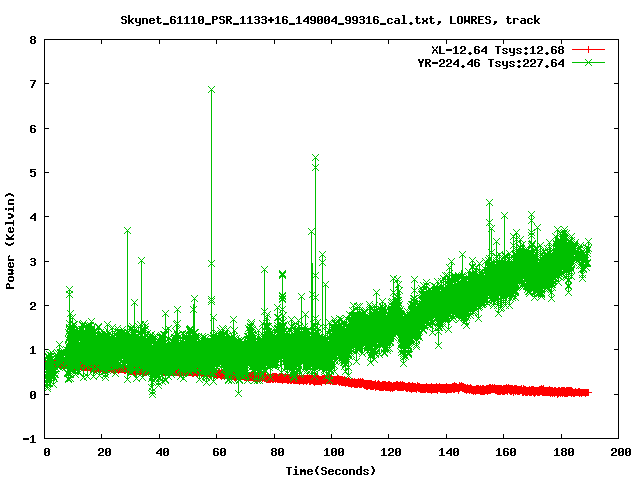Click the x-axis tick label 200
This screenshot has width=640, height=480.
pos(618,452)
